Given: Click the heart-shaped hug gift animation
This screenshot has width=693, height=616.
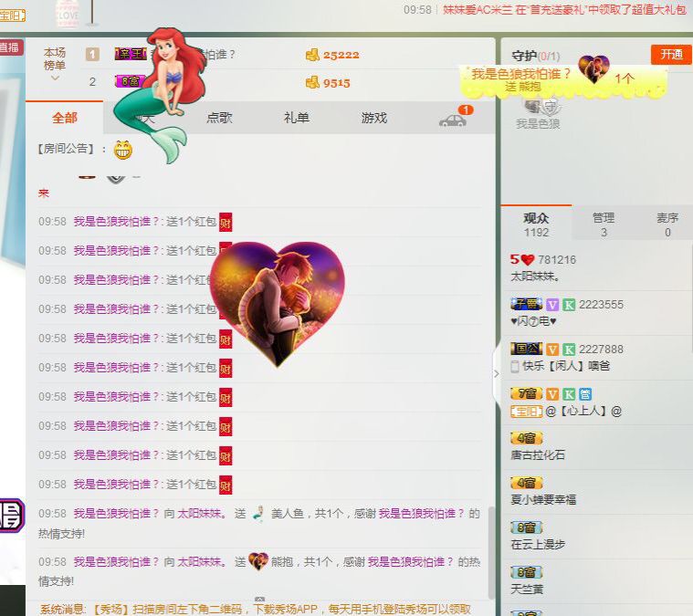Looking at the screenshot, I should (x=278, y=304).
